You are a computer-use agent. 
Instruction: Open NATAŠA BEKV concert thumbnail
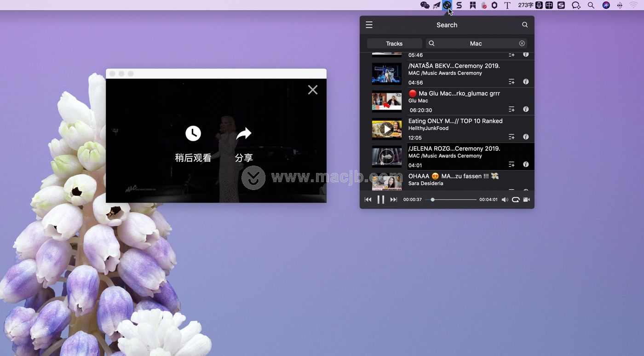387,74
